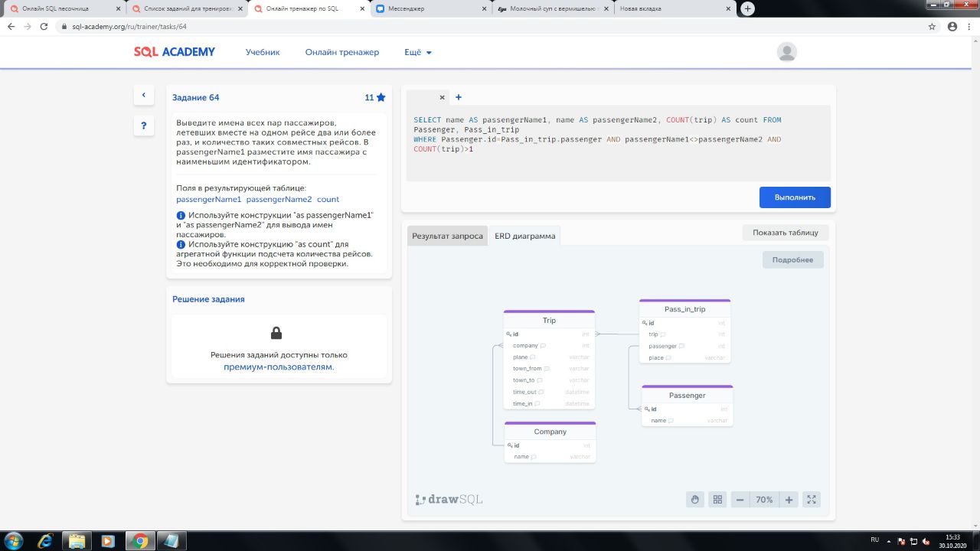
Task: Bookmark this page with star icon
Action: point(932,26)
